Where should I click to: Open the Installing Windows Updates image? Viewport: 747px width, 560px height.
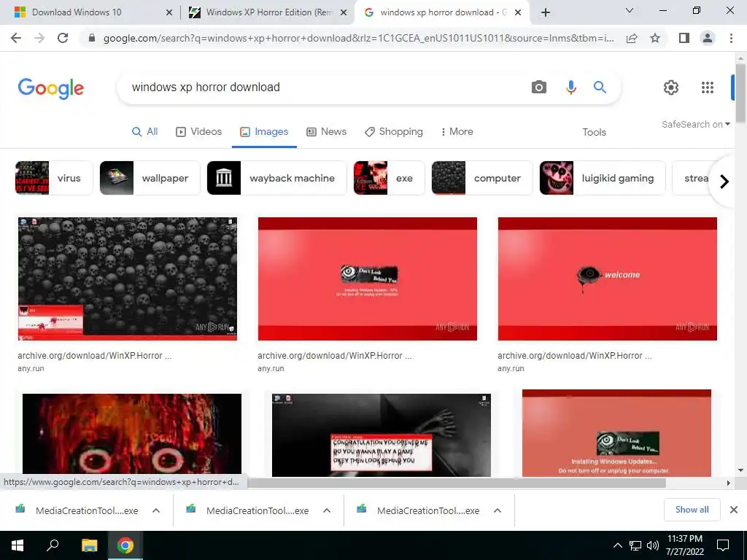pos(616,433)
